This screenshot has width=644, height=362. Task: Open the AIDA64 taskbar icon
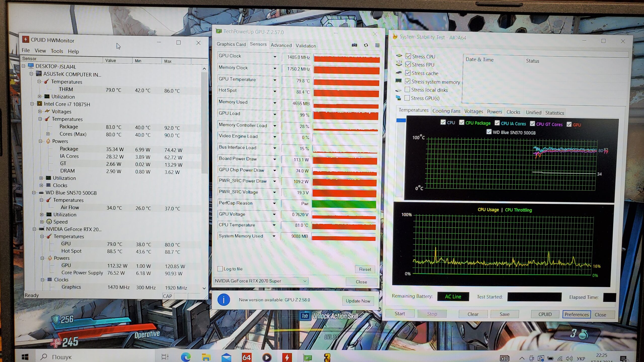(x=246, y=357)
